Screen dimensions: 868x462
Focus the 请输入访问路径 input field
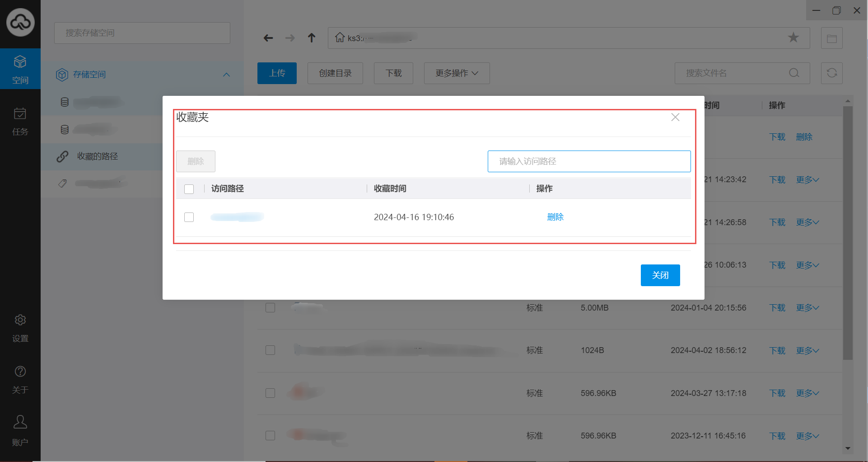pos(589,161)
